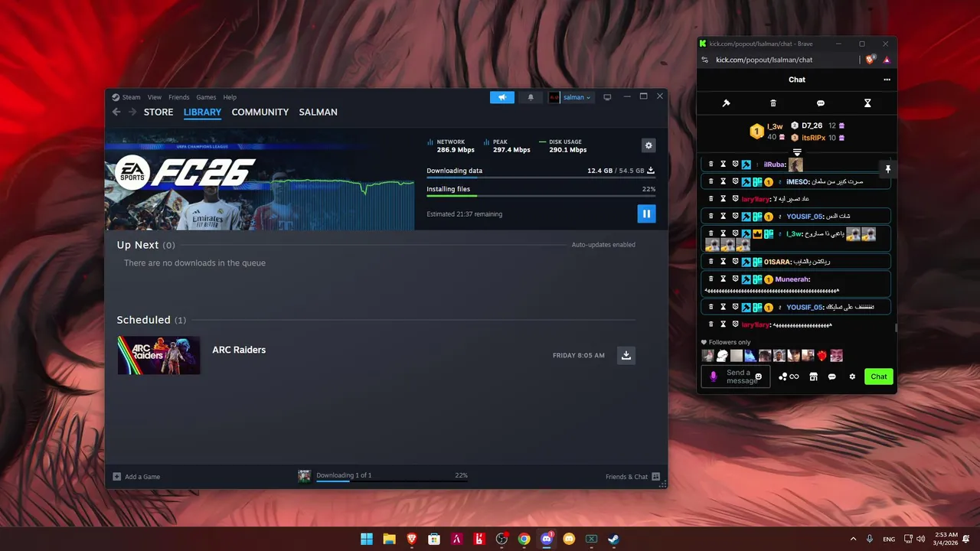
Task: Click the hourglass icon in chat toolbar
Action: (x=867, y=103)
